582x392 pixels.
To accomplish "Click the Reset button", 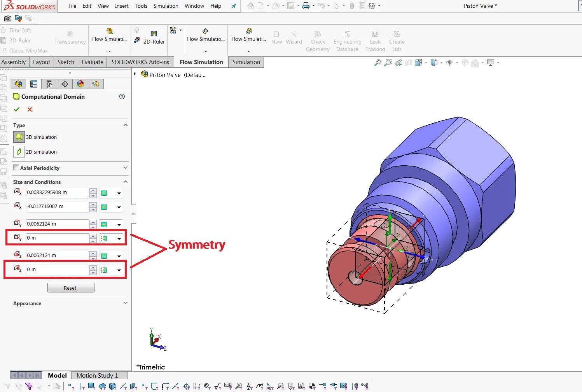I will click(x=71, y=287).
